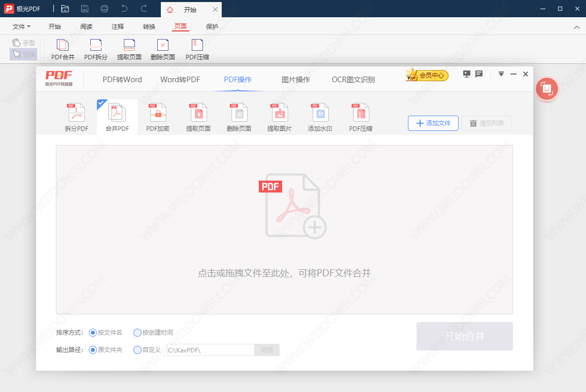Open the 文件 dropdown menu
This screenshot has width=586, height=392.
[x=21, y=26]
